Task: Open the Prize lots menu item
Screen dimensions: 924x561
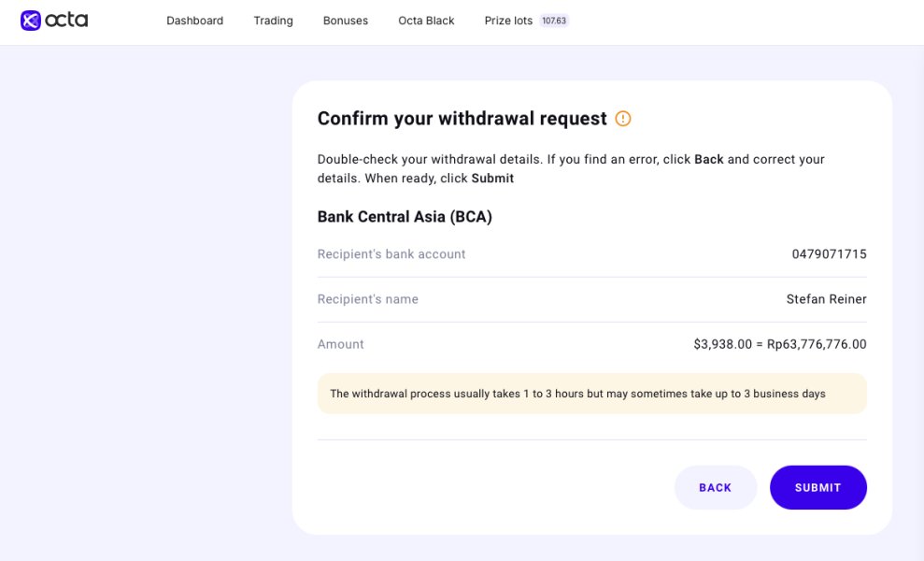Action: click(508, 21)
